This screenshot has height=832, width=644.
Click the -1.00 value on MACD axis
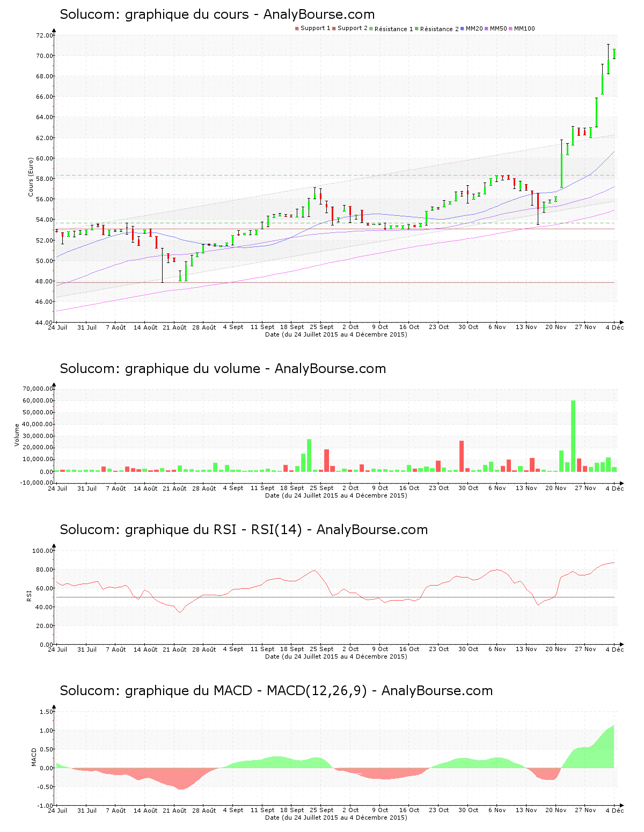(45, 806)
